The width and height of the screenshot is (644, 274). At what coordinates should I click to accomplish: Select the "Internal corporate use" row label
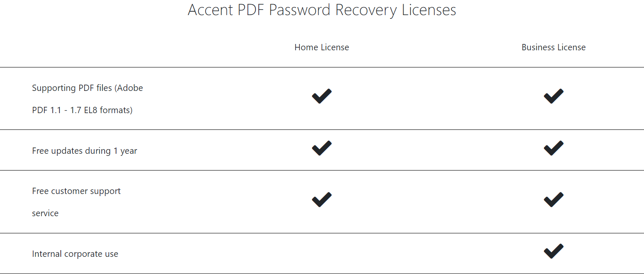pyautogui.click(x=75, y=254)
